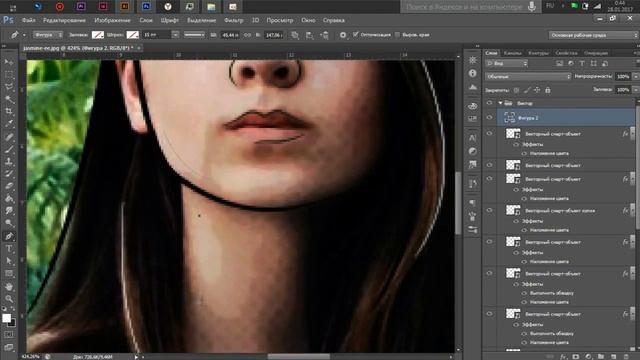Select the Eraser tool
Screen dimensions: 640x360
[9, 186]
